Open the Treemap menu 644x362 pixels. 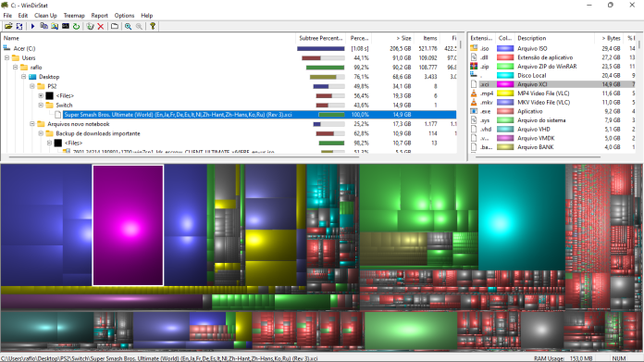pyautogui.click(x=74, y=15)
